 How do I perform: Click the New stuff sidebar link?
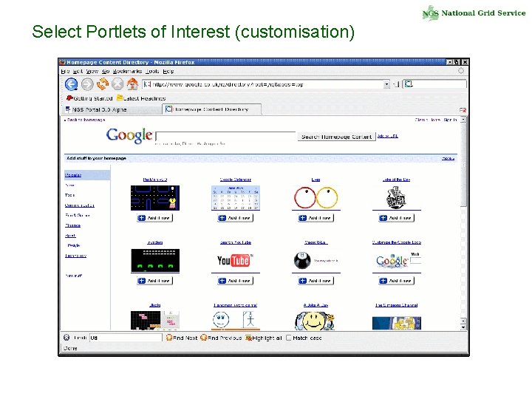(74, 276)
